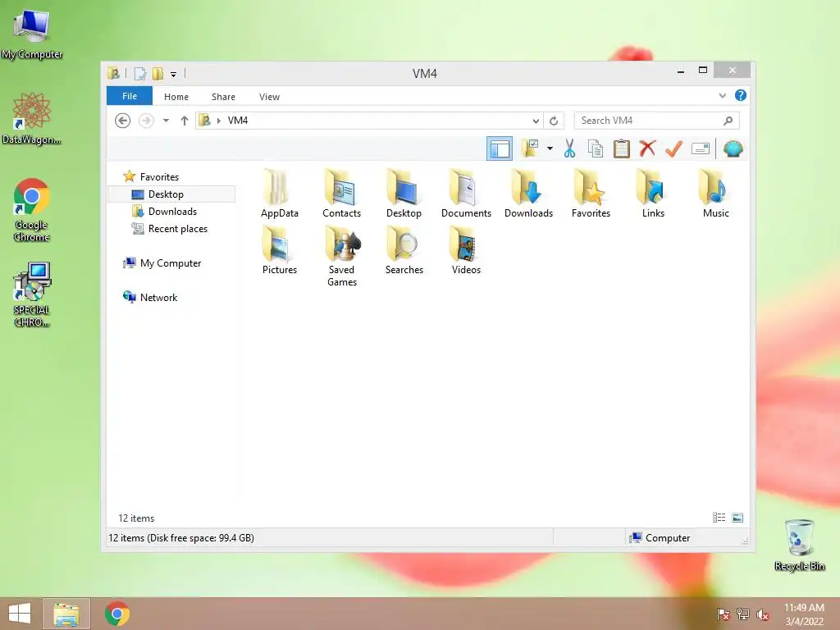Viewport: 840px width, 630px height.
Task: Open Recent places in navigation pane
Action: point(178,229)
